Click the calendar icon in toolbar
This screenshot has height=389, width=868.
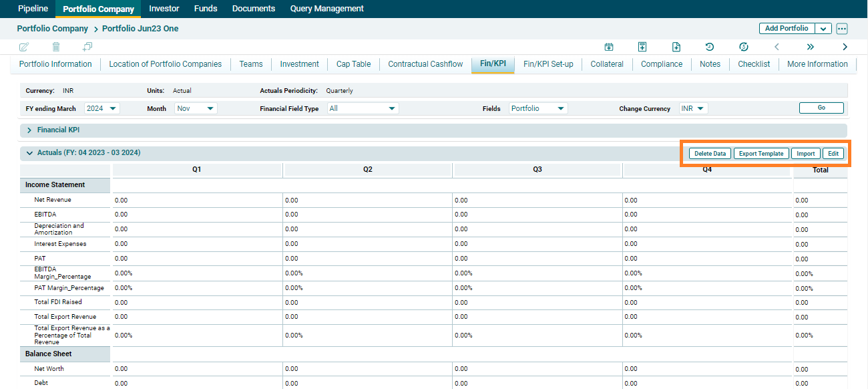[x=609, y=47]
